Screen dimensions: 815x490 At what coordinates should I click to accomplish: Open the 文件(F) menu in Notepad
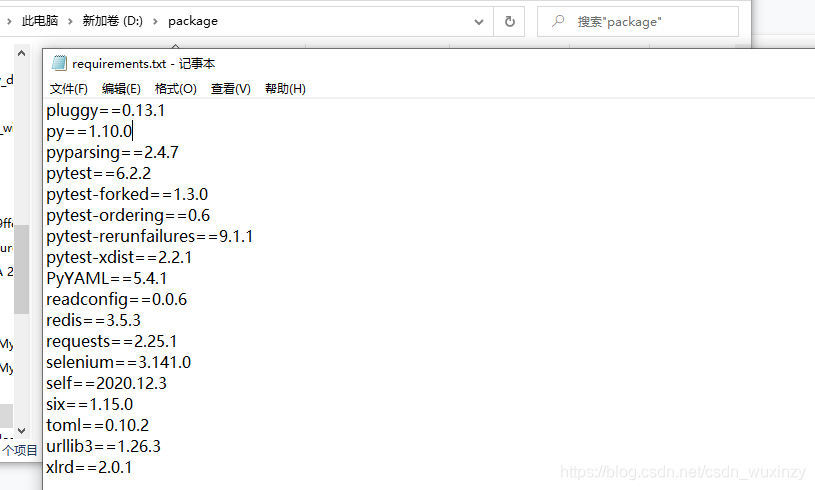point(69,89)
